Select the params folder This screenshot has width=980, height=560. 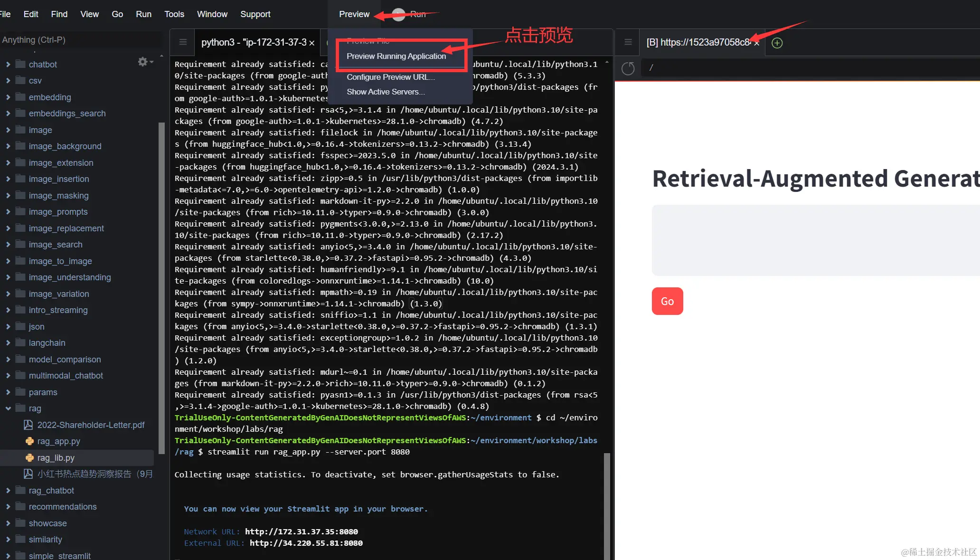coord(43,392)
